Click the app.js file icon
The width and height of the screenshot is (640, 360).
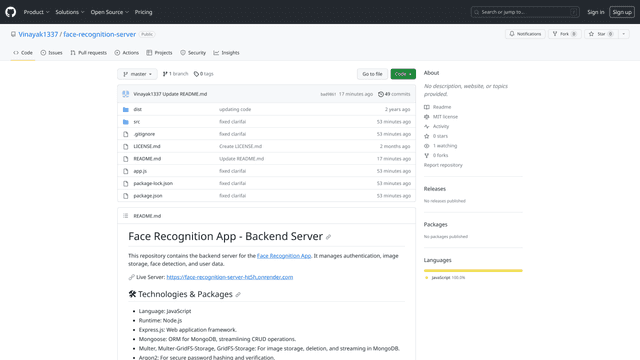click(126, 171)
